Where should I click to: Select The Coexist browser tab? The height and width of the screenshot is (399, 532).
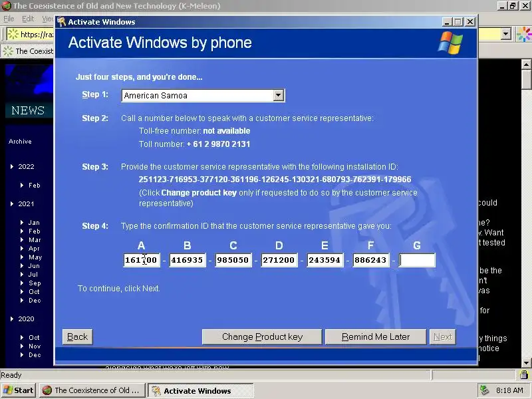(27, 51)
